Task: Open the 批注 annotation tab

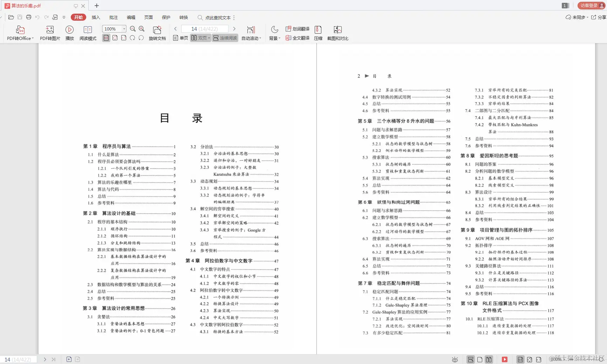Action: click(113, 17)
